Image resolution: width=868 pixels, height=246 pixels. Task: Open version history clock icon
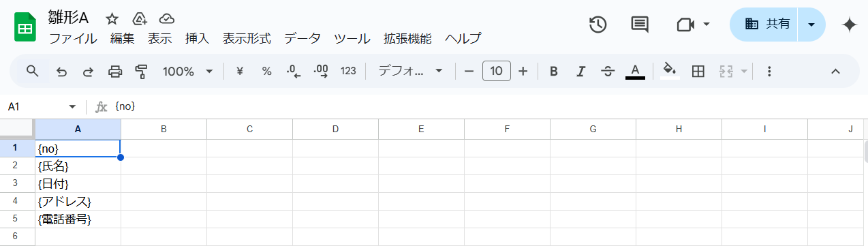(x=598, y=25)
